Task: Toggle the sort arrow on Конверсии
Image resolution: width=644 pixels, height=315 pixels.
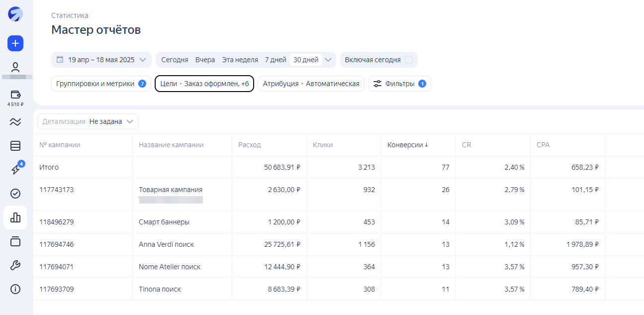Action: [x=426, y=145]
